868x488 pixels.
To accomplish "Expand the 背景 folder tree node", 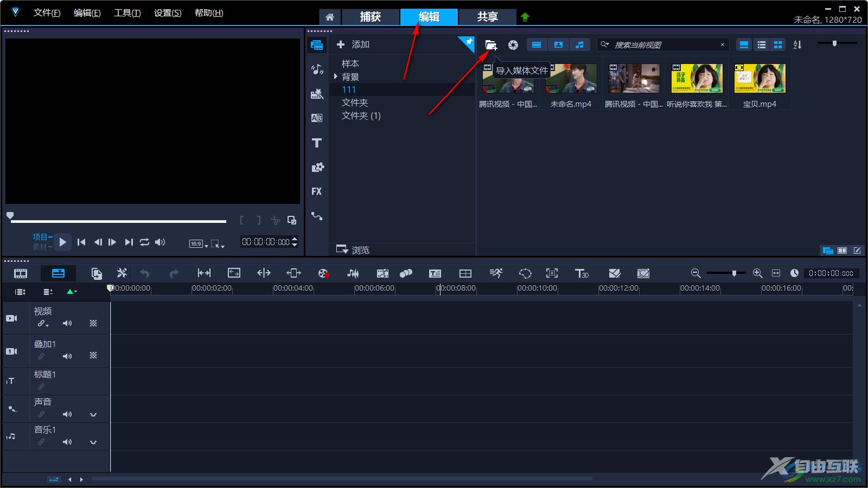I will point(336,76).
